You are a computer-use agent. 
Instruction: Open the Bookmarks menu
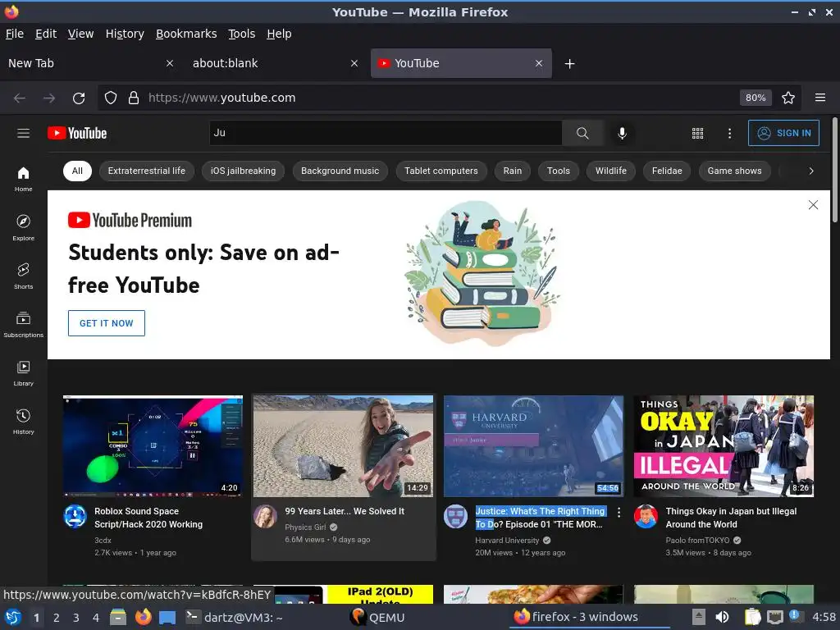click(x=186, y=34)
